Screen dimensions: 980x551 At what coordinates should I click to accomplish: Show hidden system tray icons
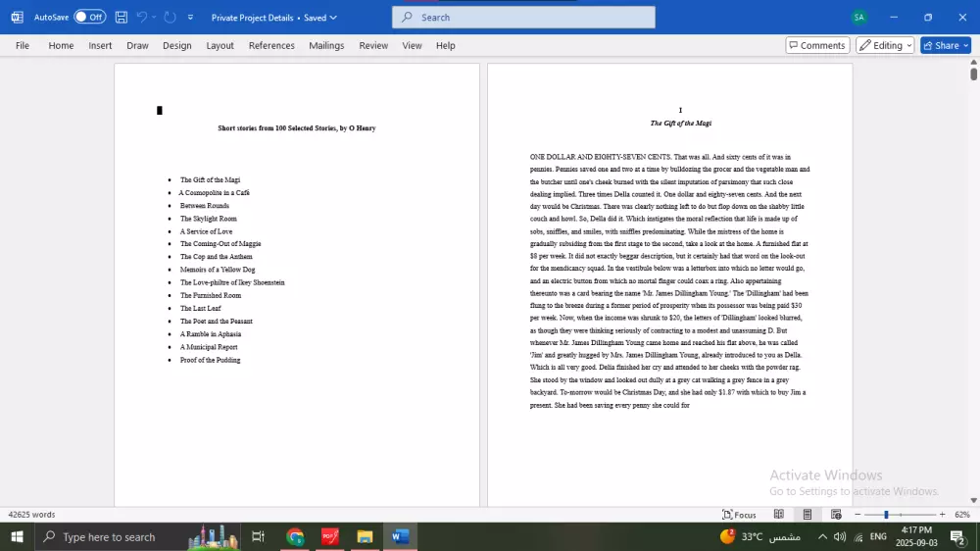tap(822, 536)
